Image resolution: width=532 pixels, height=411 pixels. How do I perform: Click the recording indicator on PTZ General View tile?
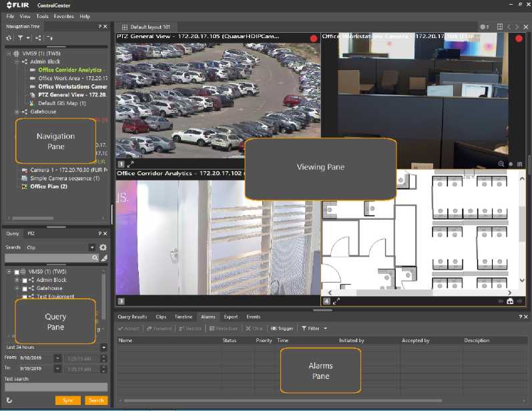coord(313,39)
